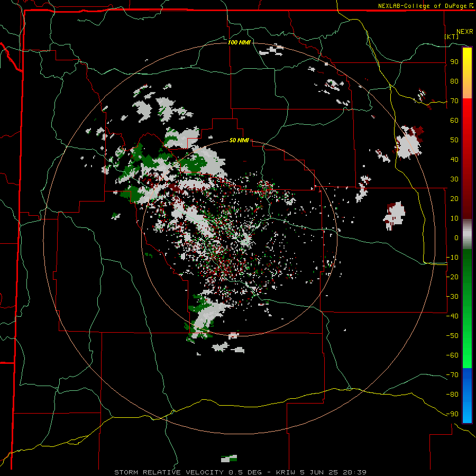Click the NEXLAB-College of DuPage title text
Screen dimensions: 476x476
point(423,6)
